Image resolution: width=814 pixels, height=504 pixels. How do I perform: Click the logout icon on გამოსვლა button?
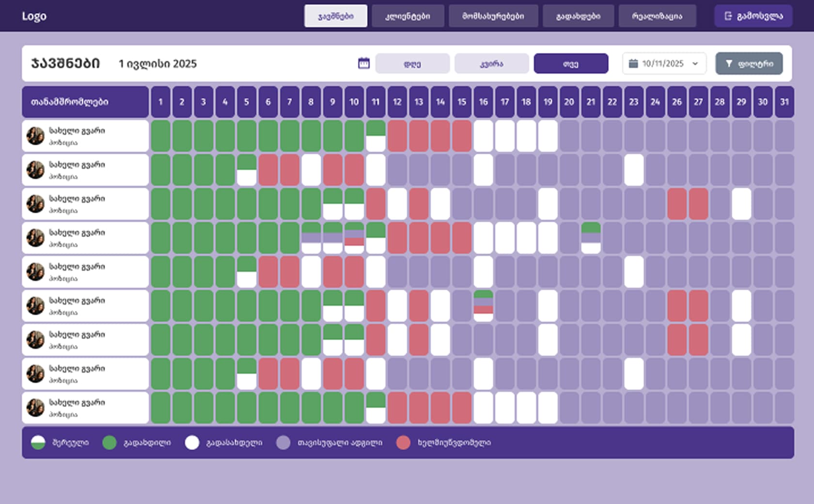[x=728, y=16]
